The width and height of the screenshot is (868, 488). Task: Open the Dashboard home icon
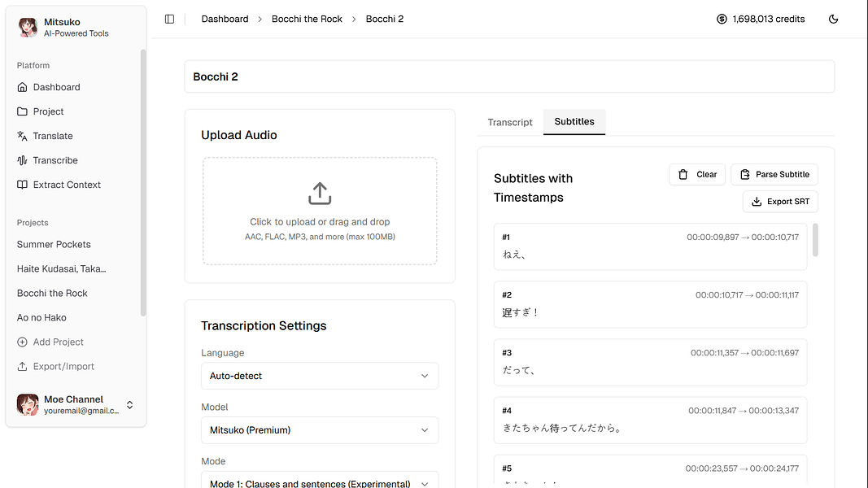pyautogui.click(x=22, y=87)
